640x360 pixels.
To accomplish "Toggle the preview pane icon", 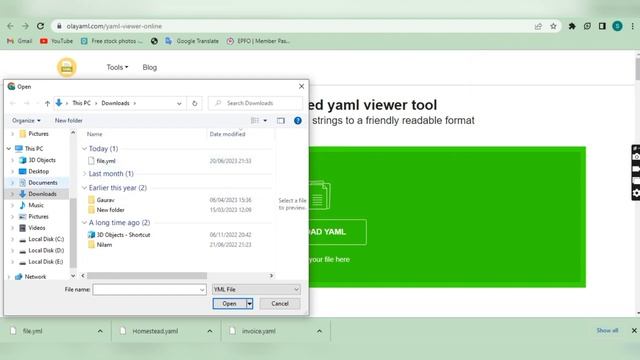I will pyautogui.click(x=281, y=120).
